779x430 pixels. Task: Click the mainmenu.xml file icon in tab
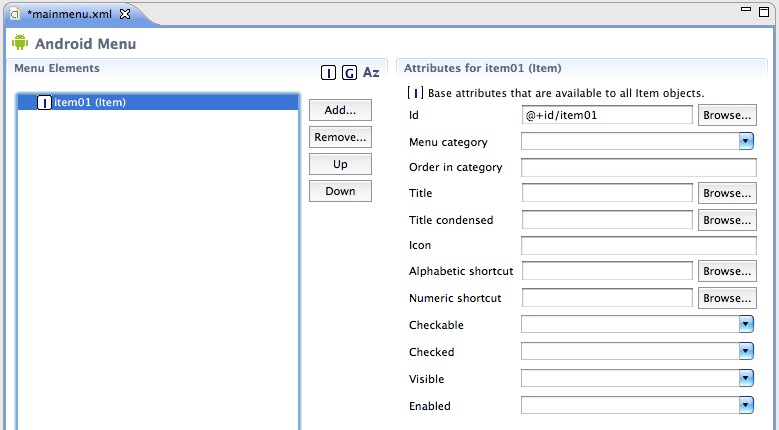point(15,14)
